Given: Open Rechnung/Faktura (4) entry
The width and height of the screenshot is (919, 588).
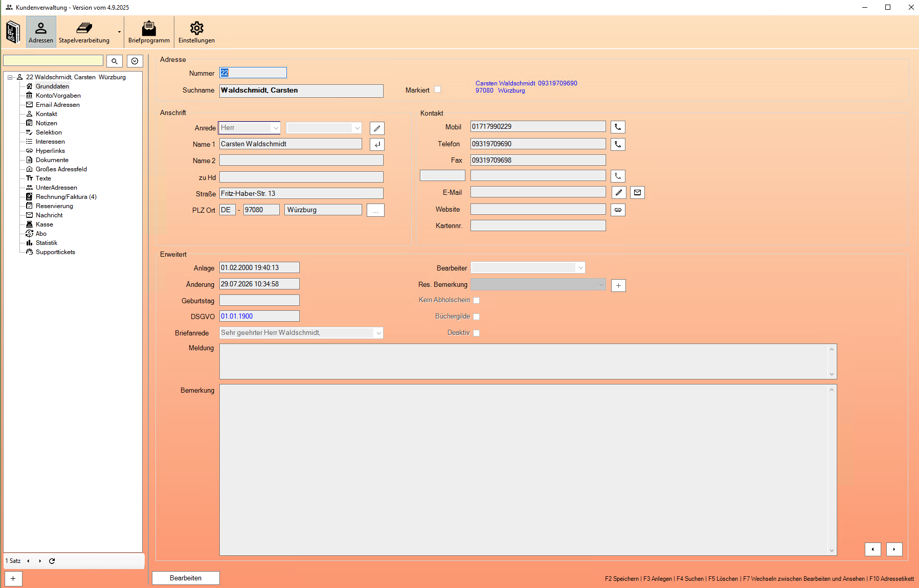Looking at the screenshot, I should click(66, 197).
